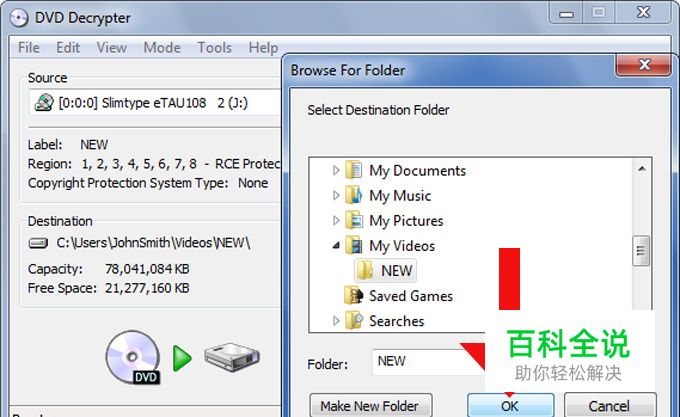The height and width of the screenshot is (417, 680).
Task: Click the My Music folder icon
Action: pos(354,195)
